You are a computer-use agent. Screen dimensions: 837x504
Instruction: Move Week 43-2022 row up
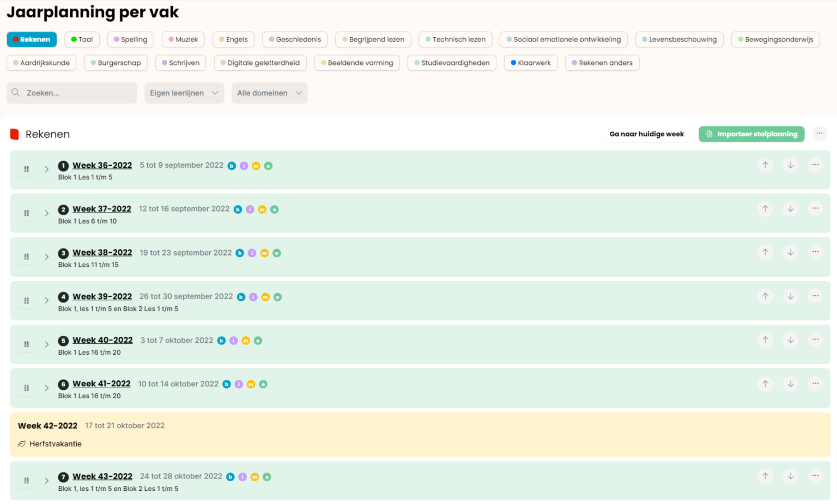(765, 476)
